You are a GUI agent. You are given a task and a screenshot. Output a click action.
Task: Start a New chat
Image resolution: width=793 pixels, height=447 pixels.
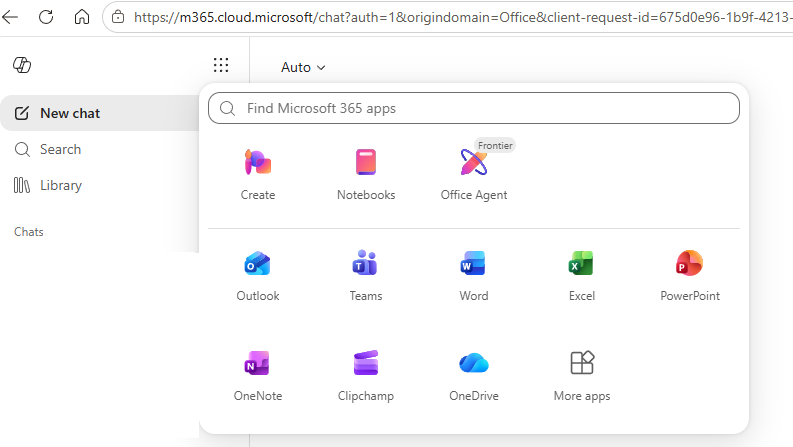pos(100,113)
